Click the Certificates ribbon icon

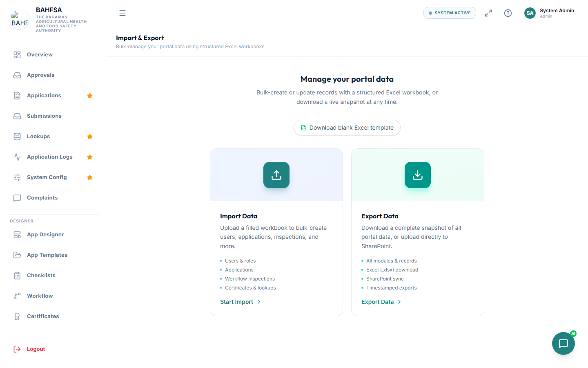pos(17,316)
